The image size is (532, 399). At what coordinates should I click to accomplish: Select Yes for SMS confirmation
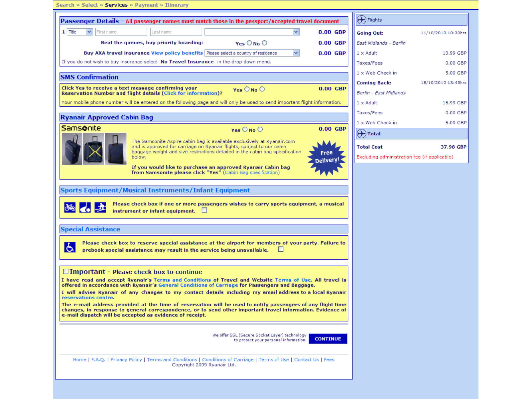pos(247,89)
